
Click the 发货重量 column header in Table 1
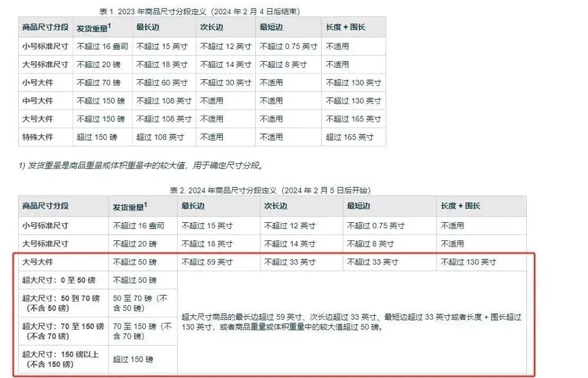click(x=92, y=27)
